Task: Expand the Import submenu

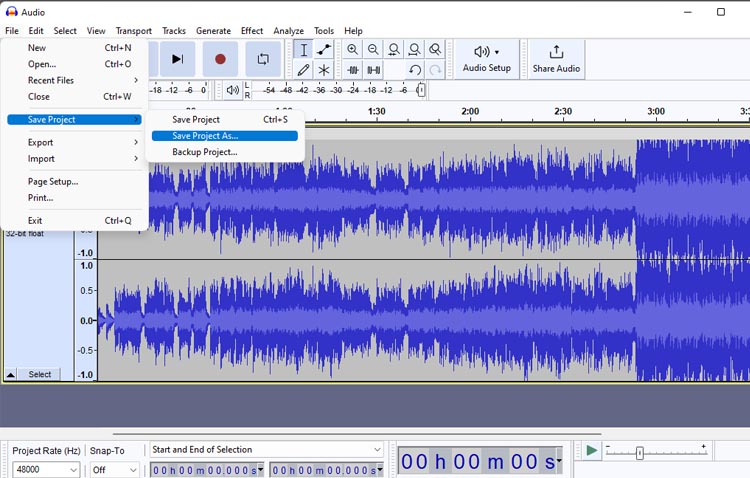Action: point(74,159)
